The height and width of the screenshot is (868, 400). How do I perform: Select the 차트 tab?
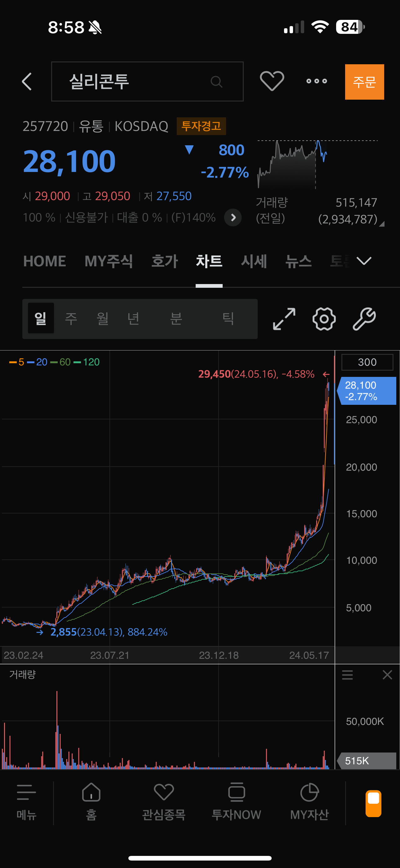[x=209, y=261]
